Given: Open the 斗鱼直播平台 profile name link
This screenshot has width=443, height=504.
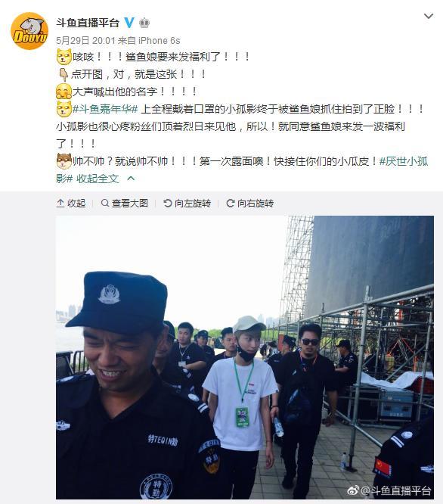Looking at the screenshot, I should tap(88, 23).
